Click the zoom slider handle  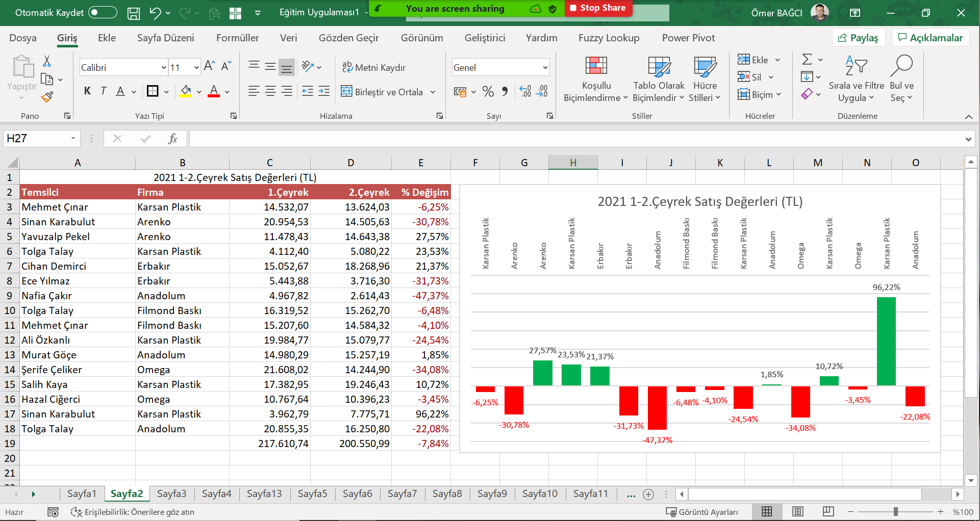895,512
